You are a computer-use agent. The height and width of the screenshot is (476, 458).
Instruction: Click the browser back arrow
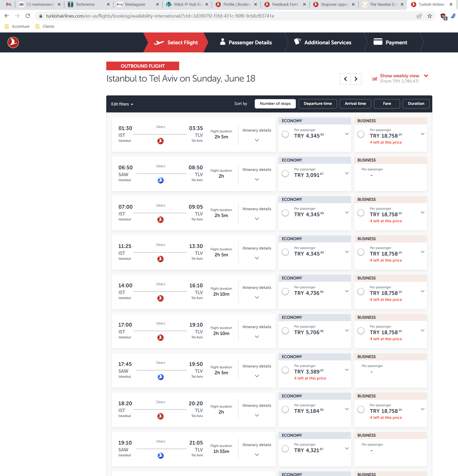point(7,16)
